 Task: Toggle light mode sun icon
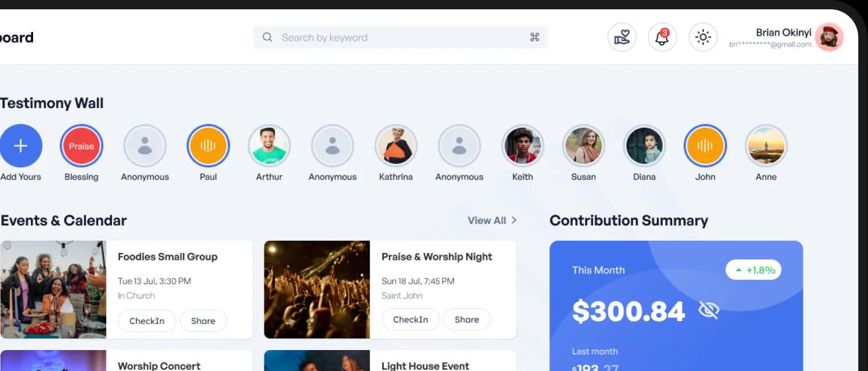(703, 37)
